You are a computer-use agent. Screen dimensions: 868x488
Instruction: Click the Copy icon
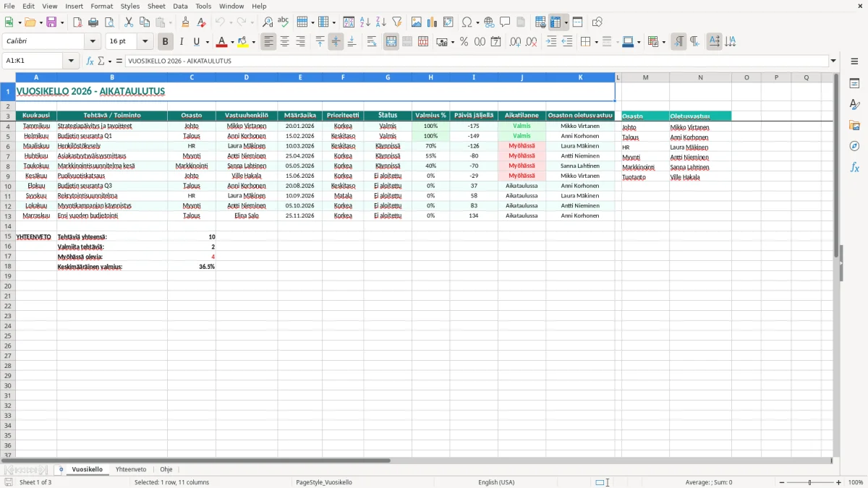coord(144,22)
